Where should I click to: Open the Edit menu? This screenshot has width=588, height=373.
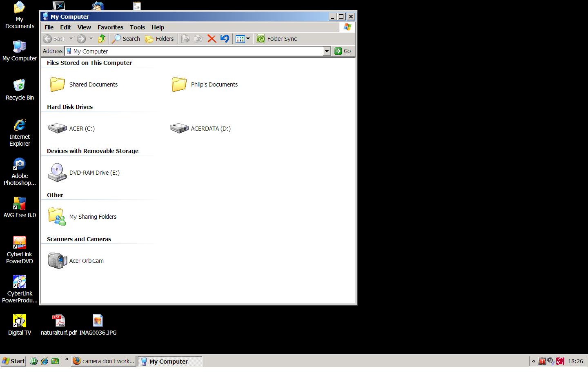65,27
